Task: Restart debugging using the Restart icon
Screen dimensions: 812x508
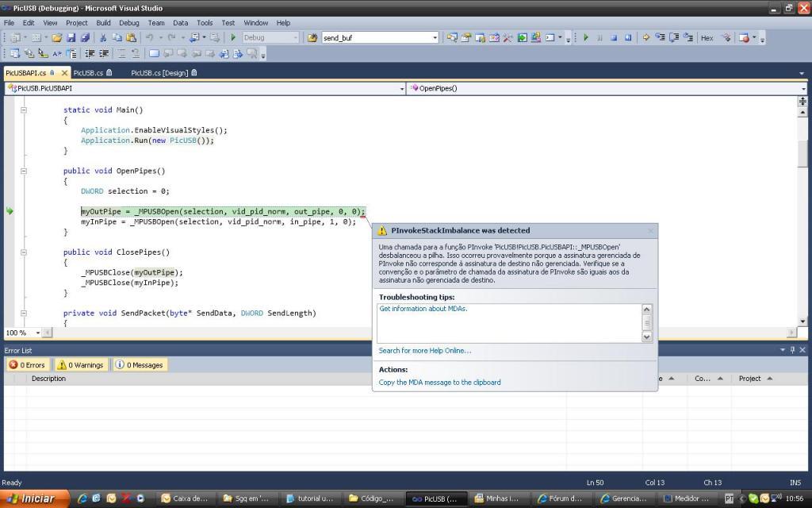Action: tap(628, 37)
